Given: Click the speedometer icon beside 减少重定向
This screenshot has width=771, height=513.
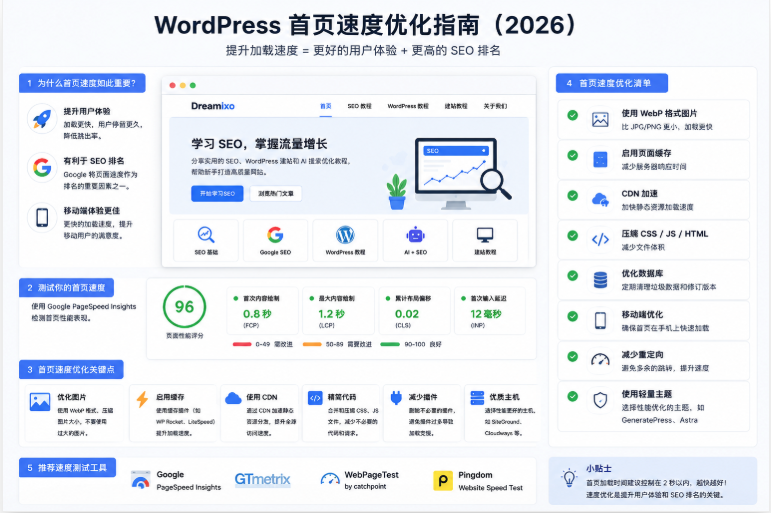Looking at the screenshot, I should tap(600, 360).
